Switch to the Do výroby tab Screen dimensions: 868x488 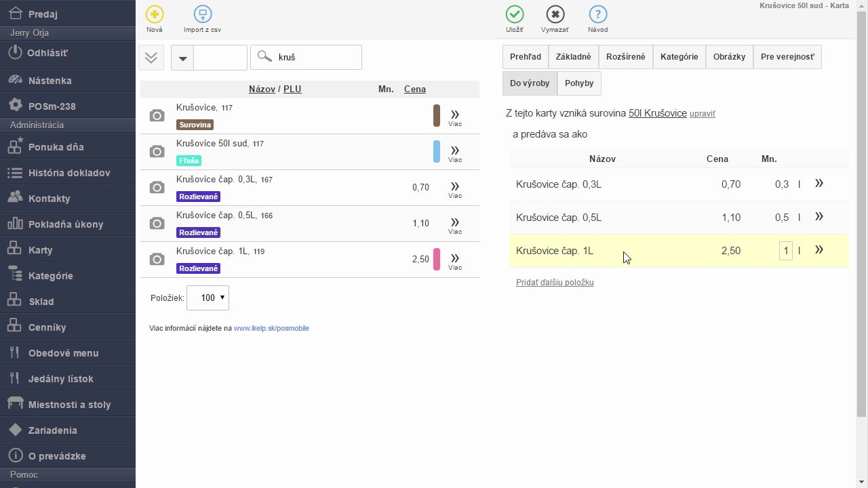click(530, 83)
